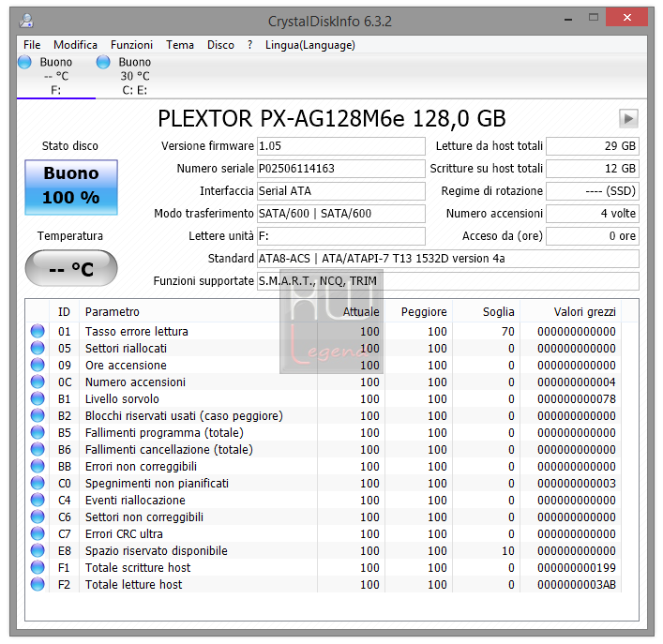Click status orb of Tasso errore lettura row
This screenshot has height=644, width=663.
pos(38,331)
